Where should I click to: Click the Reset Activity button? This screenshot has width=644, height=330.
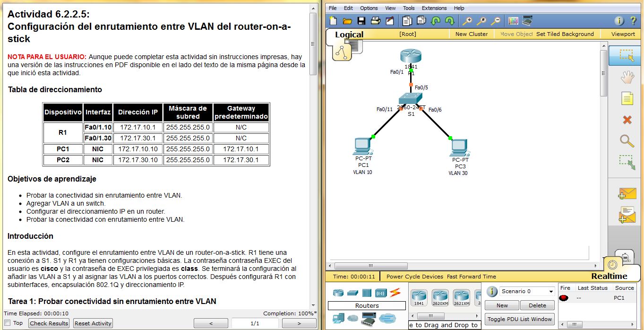(93, 323)
